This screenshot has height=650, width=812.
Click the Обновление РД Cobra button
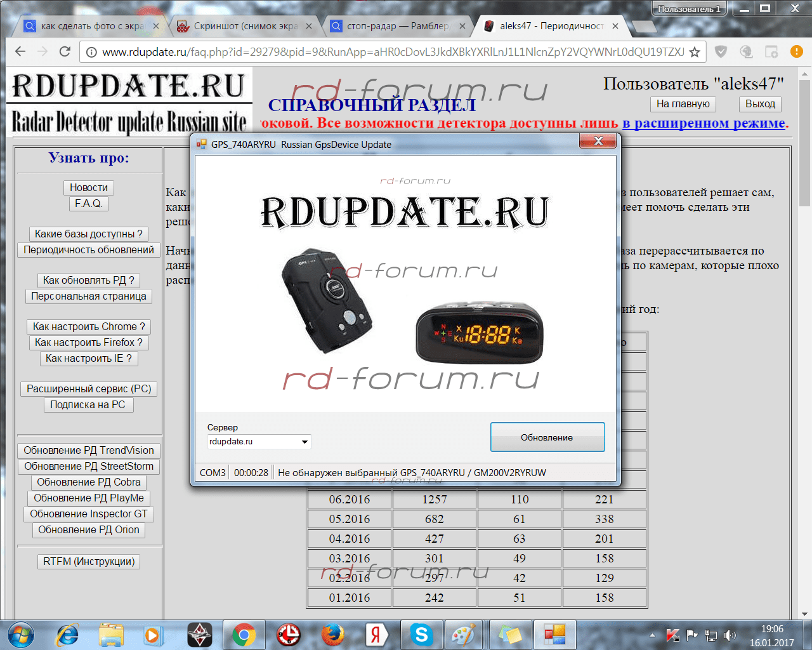coord(89,482)
